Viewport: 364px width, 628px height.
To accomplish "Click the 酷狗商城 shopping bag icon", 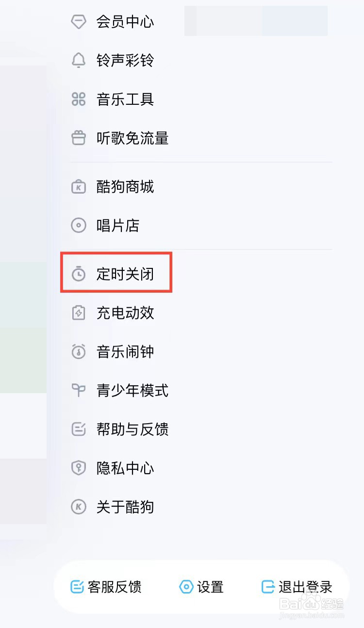I will coord(79,186).
